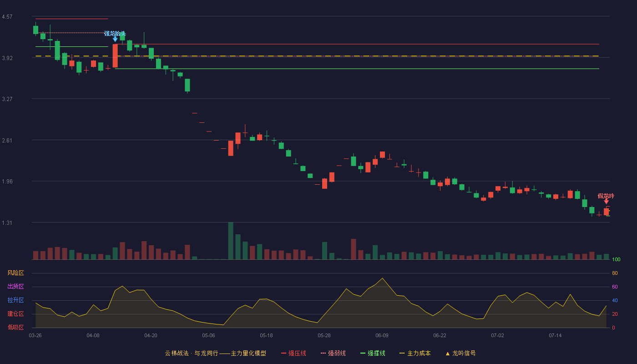Click the 07-02 date label
Viewport: 637px width, 364px height.
click(x=497, y=335)
